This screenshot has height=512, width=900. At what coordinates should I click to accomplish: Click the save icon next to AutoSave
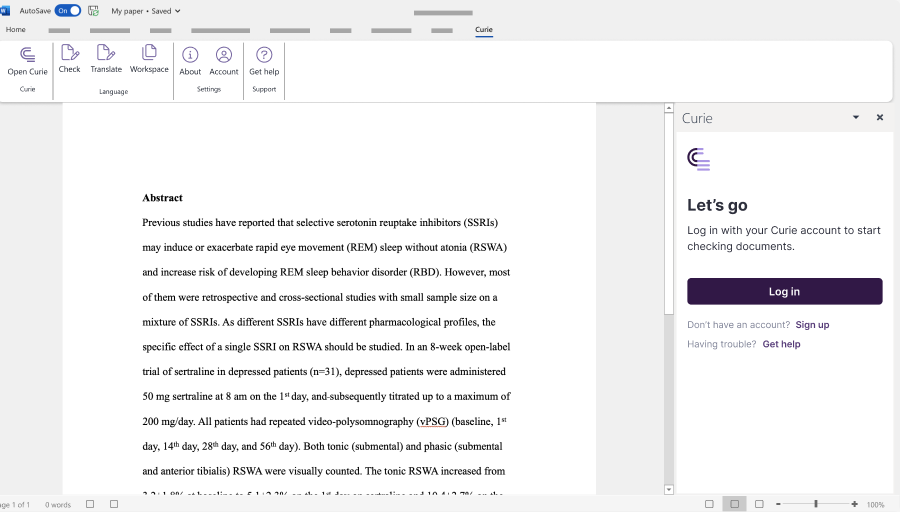pos(94,11)
